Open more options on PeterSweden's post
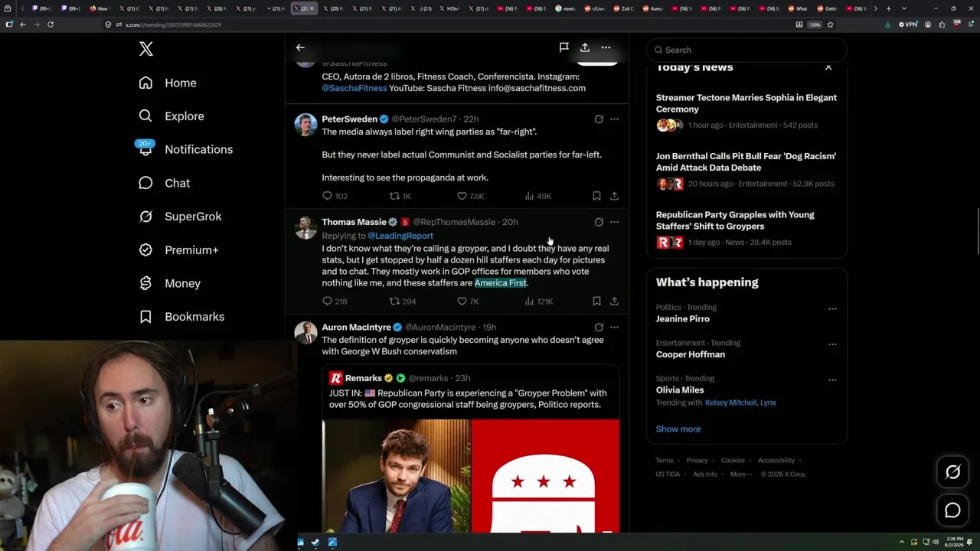This screenshot has height=551, width=980. [x=614, y=119]
